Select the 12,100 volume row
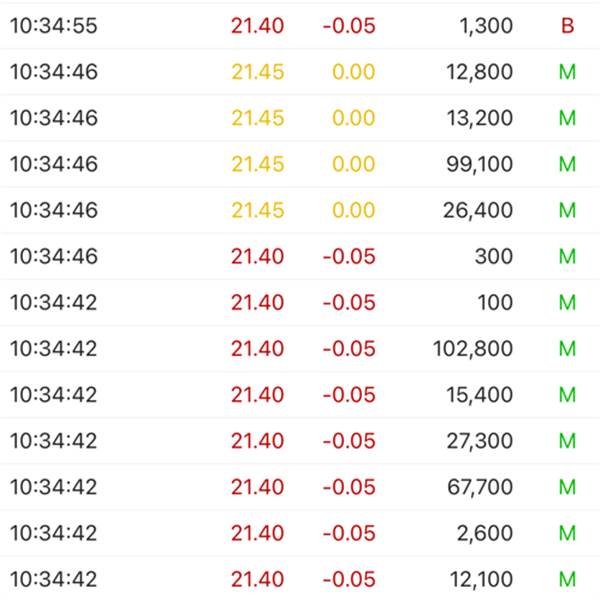The height and width of the screenshot is (600, 600). [300, 579]
